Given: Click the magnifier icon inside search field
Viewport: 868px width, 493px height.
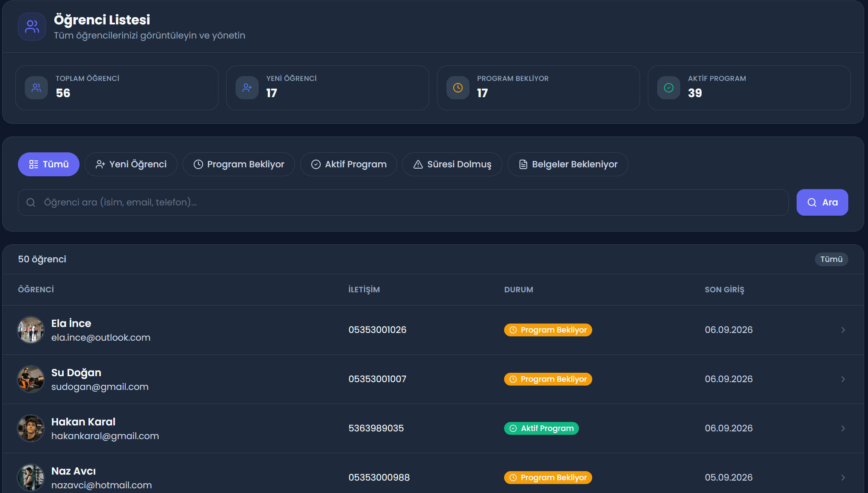Looking at the screenshot, I should 31,202.
